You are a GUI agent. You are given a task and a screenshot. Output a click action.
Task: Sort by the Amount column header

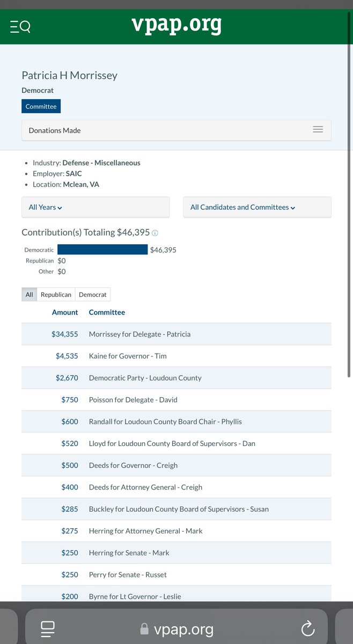(65, 312)
